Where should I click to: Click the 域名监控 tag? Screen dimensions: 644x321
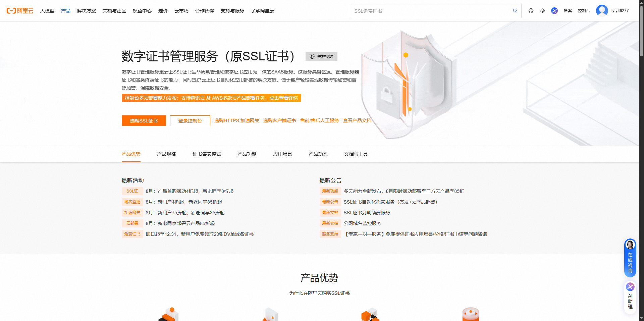[132, 202]
